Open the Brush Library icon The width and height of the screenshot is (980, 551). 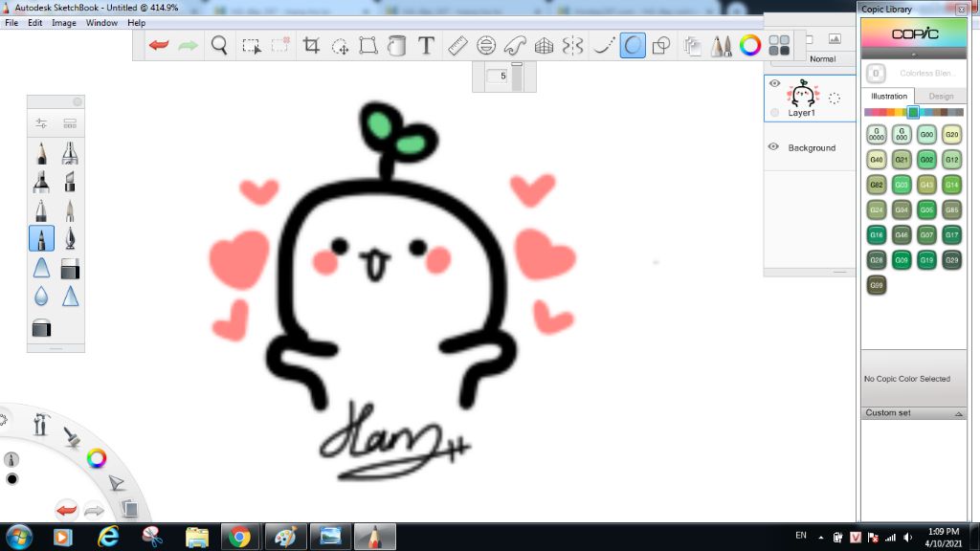pyautogui.click(x=70, y=123)
